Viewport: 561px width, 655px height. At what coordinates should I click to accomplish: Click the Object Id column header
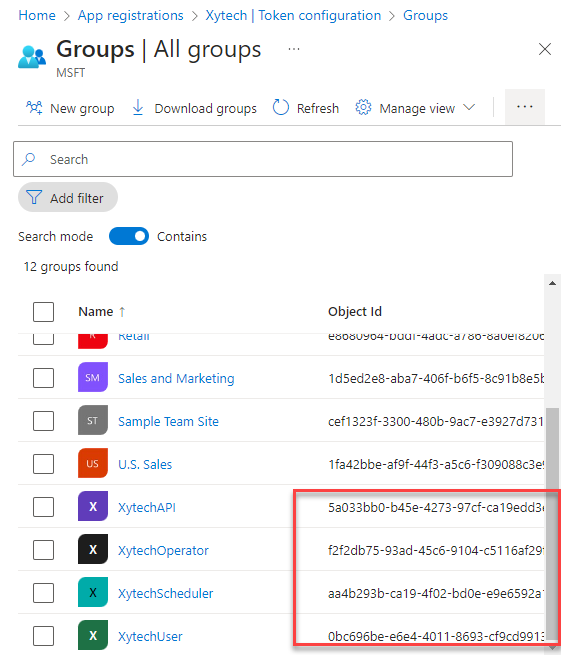tap(355, 312)
